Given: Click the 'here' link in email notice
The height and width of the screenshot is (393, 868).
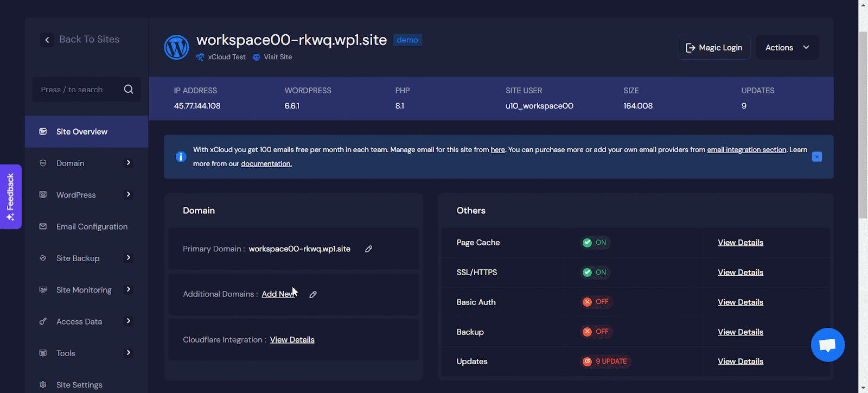Looking at the screenshot, I should click(498, 150).
